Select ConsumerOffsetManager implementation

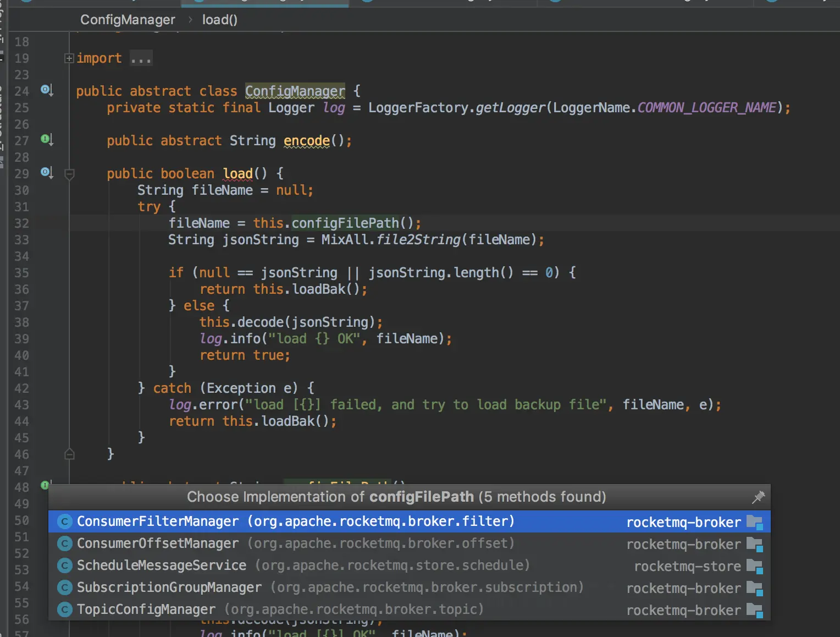(409, 543)
